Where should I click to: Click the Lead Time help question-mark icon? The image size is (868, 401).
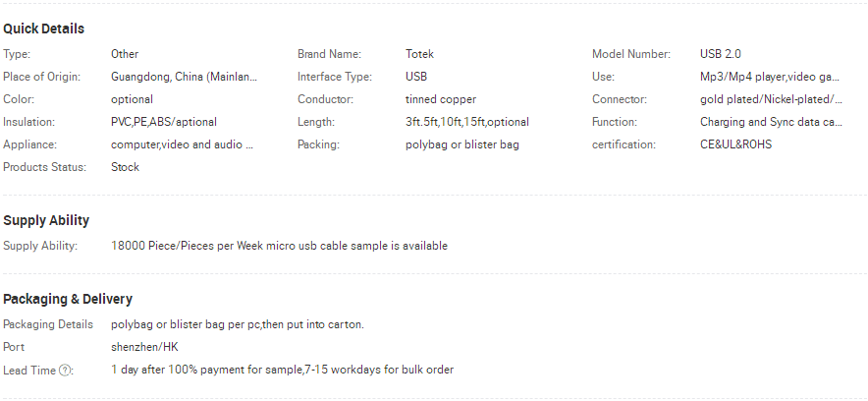pos(65,370)
